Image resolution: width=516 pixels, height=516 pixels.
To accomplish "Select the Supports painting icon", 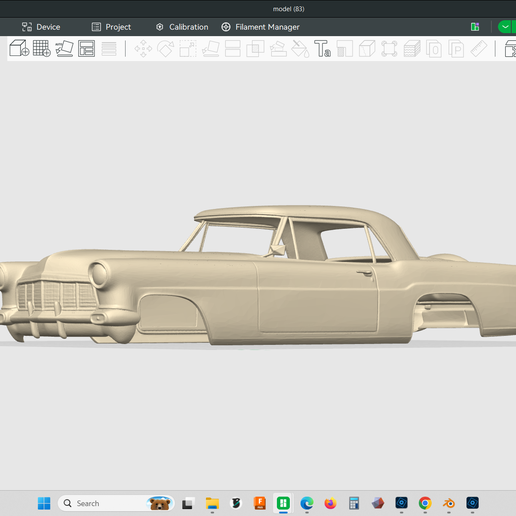I will 278,49.
